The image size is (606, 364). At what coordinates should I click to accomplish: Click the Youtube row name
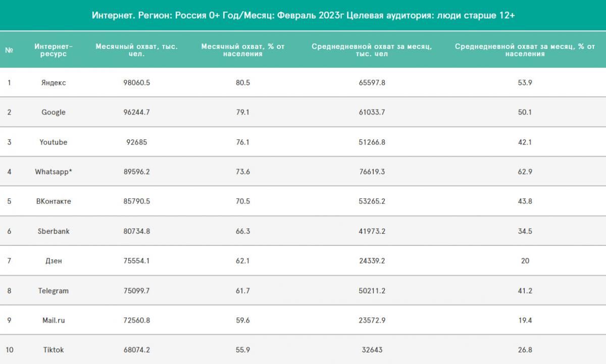coord(54,142)
